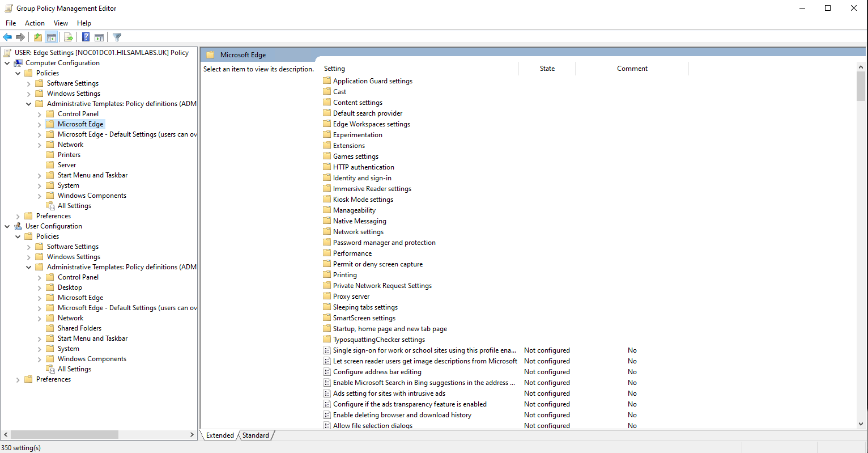
Task: Toggle the Show/Hide Action Pane button
Action: [x=99, y=37]
